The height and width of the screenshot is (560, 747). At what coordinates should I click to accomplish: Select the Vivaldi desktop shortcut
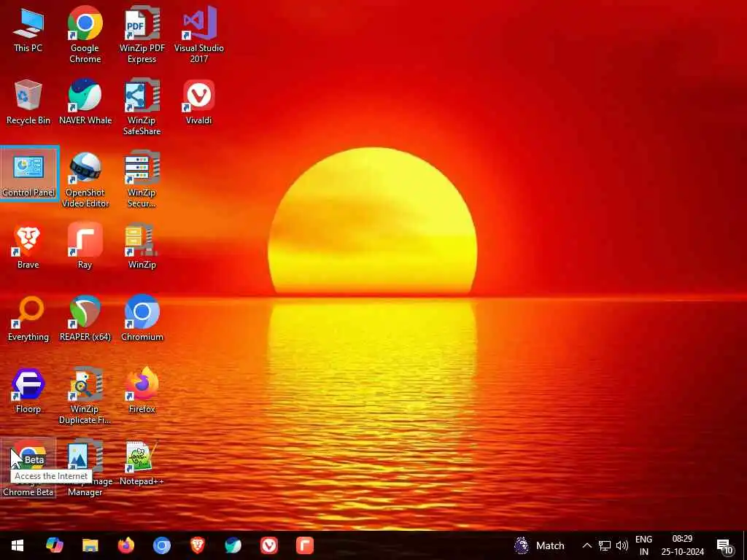point(198,102)
